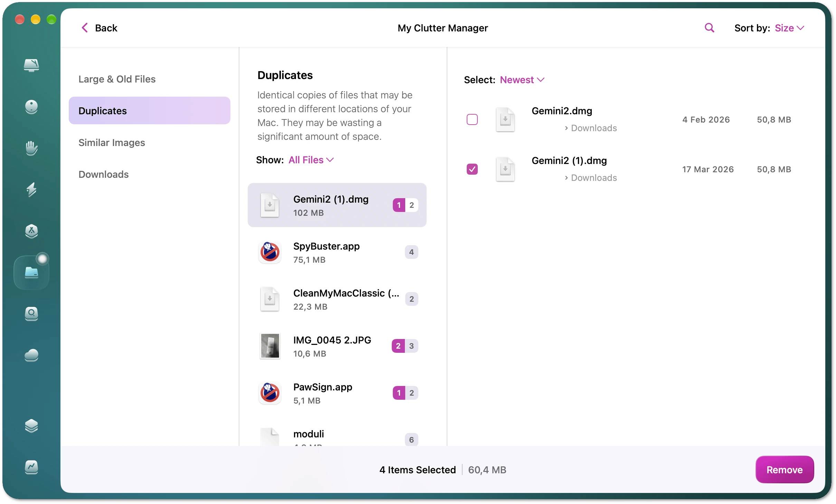
Task: Check the Gemini2.dmg checkbox
Action: (x=472, y=119)
